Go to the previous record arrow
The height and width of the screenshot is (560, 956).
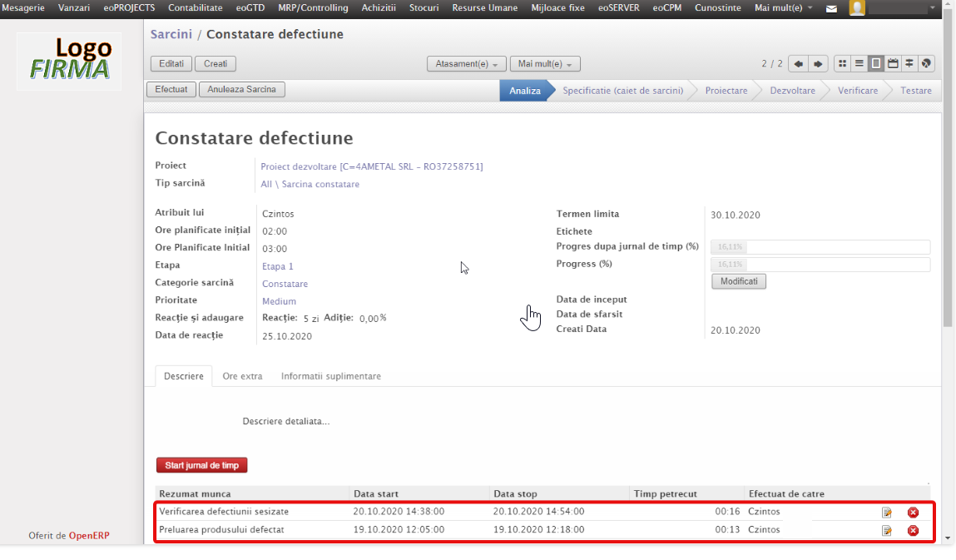(x=798, y=64)
